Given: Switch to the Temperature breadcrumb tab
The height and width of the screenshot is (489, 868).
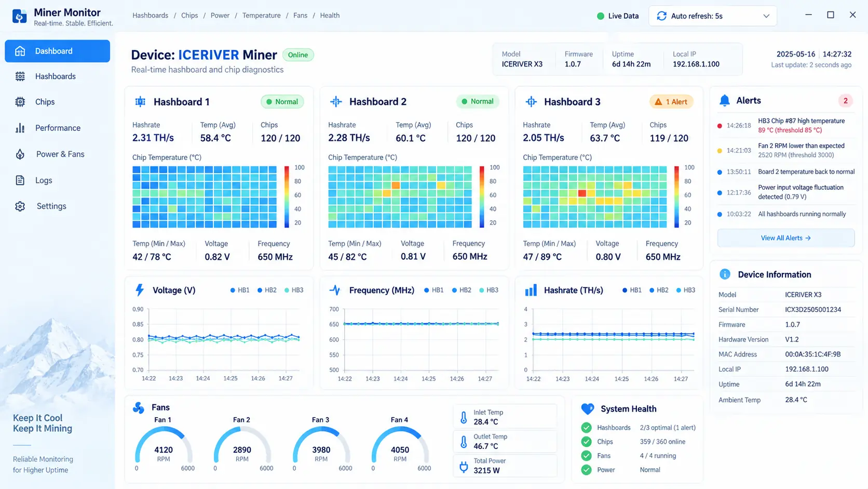Looking at the screenshot, I should click(x=261, y=16).
